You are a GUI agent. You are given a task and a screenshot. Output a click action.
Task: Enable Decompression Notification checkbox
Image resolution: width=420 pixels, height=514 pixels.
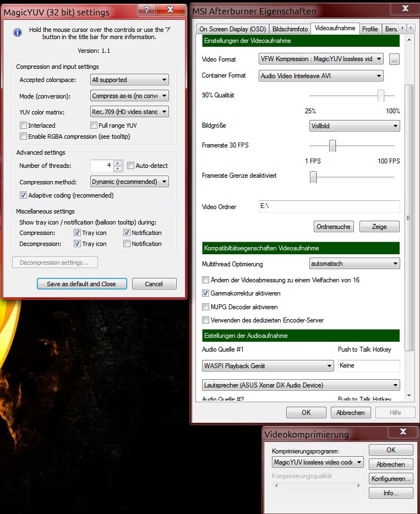click(127, 244)
